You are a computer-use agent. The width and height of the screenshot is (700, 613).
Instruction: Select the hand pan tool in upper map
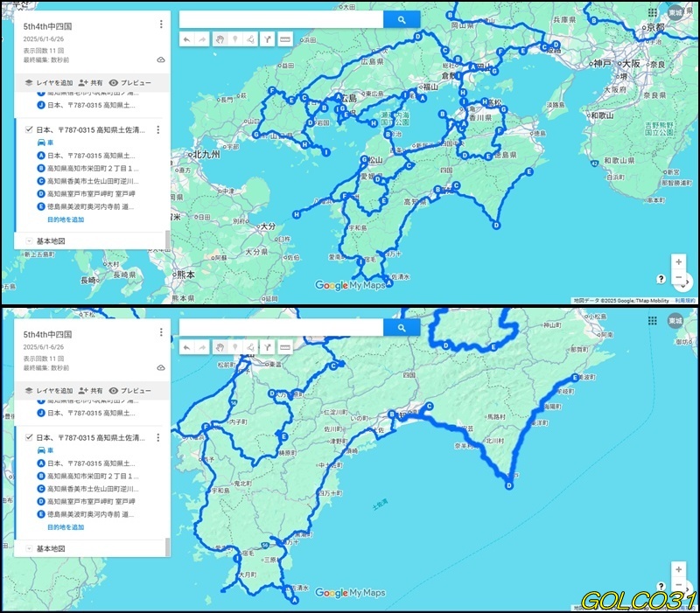[219, 39]
